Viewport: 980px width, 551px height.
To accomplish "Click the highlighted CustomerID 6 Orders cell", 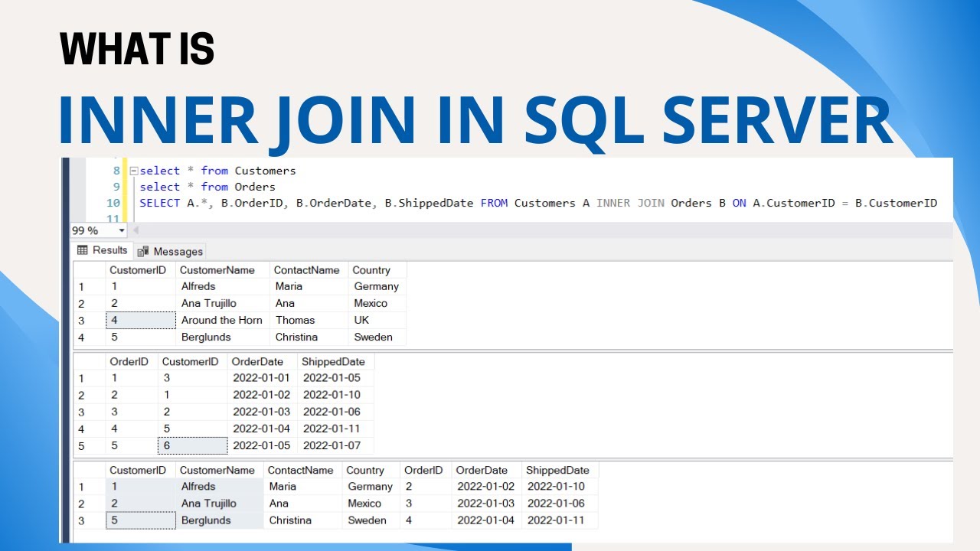I will 192,445.
